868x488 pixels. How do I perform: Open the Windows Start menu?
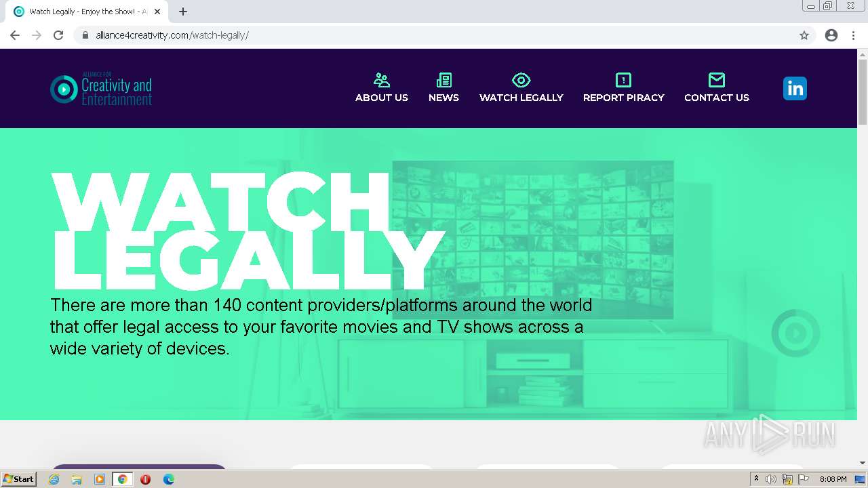pyautogui.click(x=18, y=479)
